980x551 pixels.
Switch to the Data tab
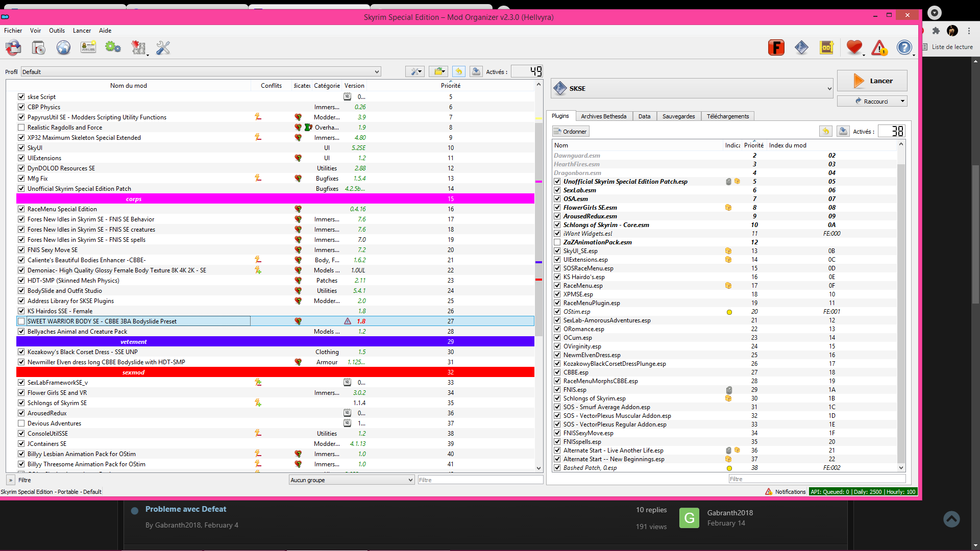point(644,116)
